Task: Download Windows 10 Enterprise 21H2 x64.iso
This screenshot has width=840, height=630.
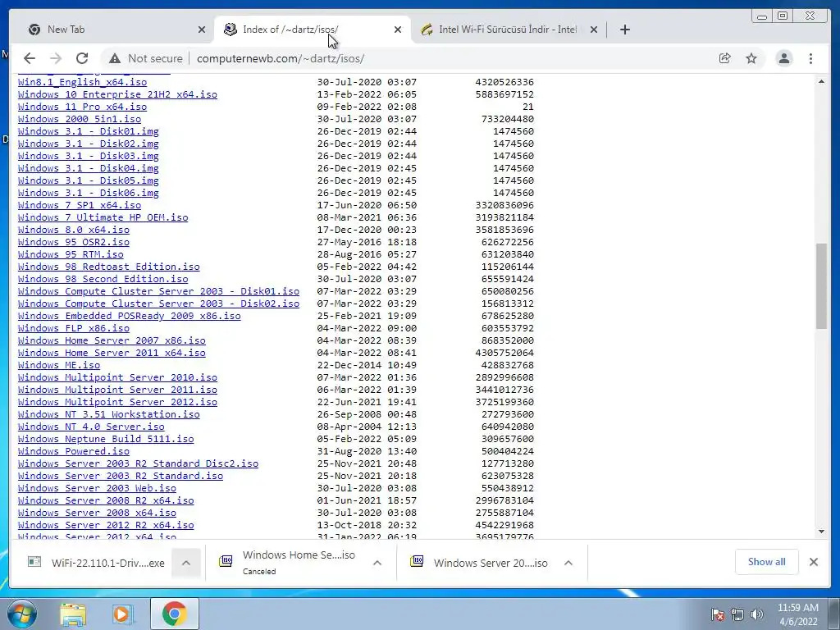Action: [x=117, y=94]
